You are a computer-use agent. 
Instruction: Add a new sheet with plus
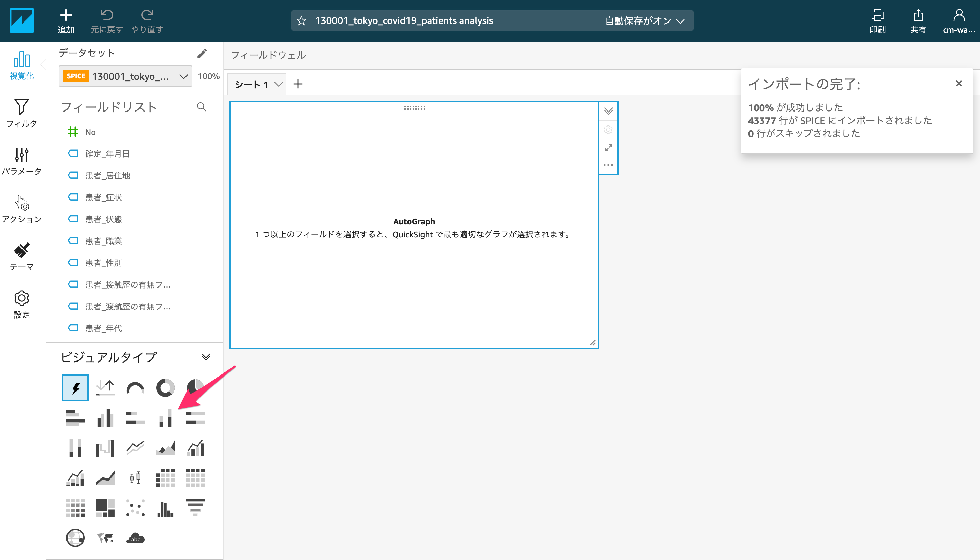pos(298,84)
